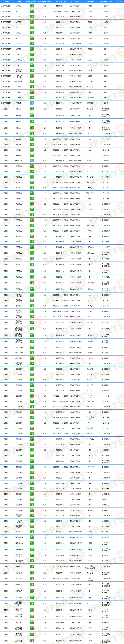Click the Nadwozie column header
The height and width of the screenshot is (644, 124).
(90, 2)
